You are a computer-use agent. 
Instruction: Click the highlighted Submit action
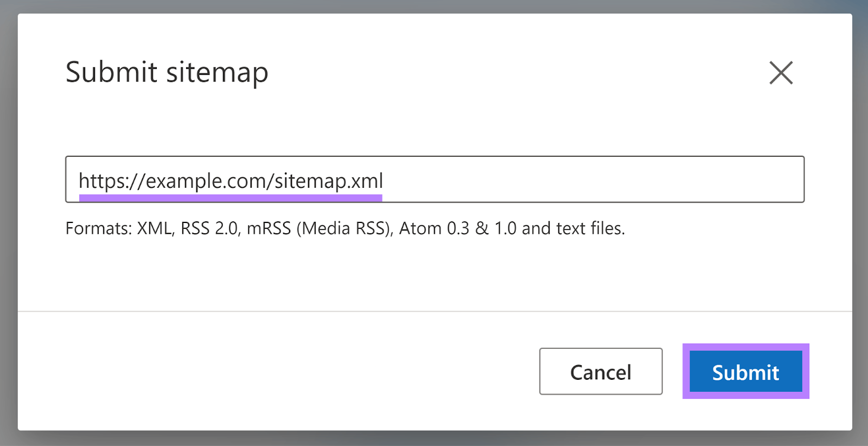[745, 372]
